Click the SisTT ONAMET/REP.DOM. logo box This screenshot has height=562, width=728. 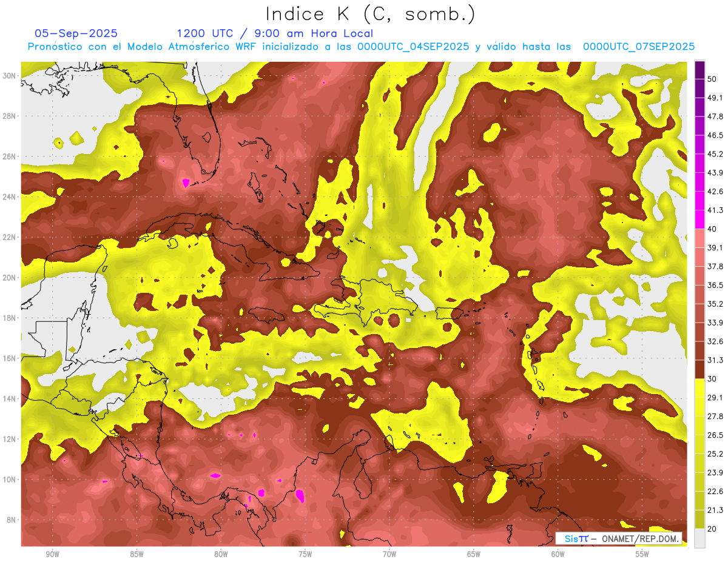tap(619, 538)
